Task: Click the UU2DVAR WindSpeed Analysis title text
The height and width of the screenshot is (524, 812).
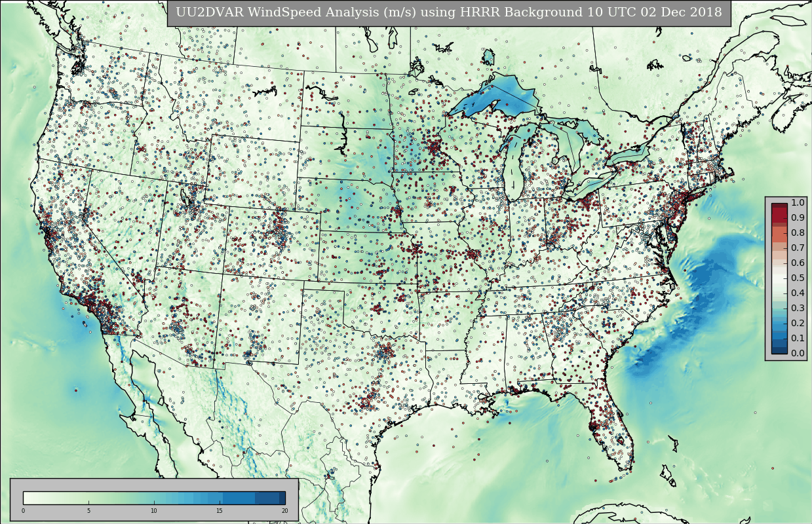Action: [x=449, y=12]
